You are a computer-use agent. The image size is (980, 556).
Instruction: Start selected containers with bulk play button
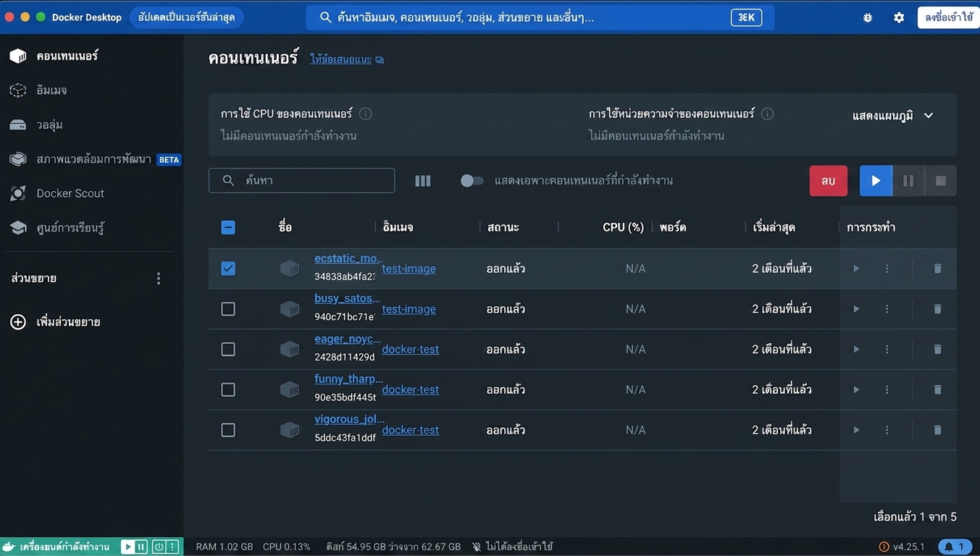876,181
